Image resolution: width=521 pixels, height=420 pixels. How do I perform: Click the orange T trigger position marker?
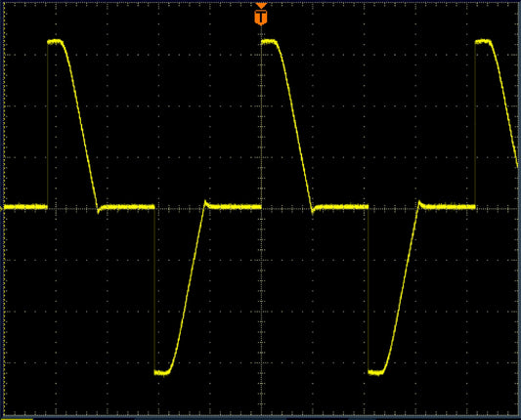[x=261, y=17]
